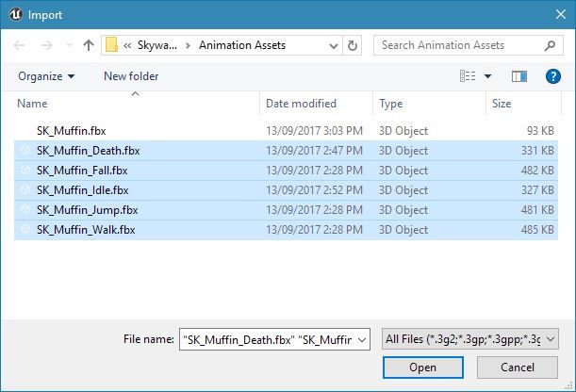Expand the address bar previous locations chevron
The image size is (576, 392).
333,46
